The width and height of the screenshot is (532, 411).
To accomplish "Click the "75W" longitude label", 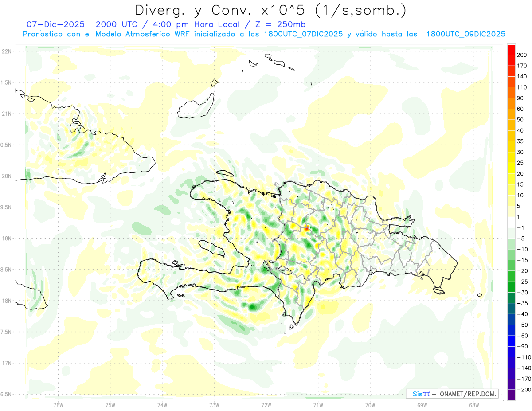I will pyautogui.click(x=110, y=405).
